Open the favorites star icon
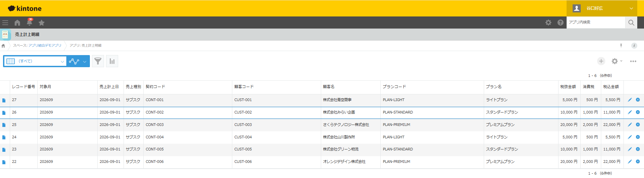 41,23
